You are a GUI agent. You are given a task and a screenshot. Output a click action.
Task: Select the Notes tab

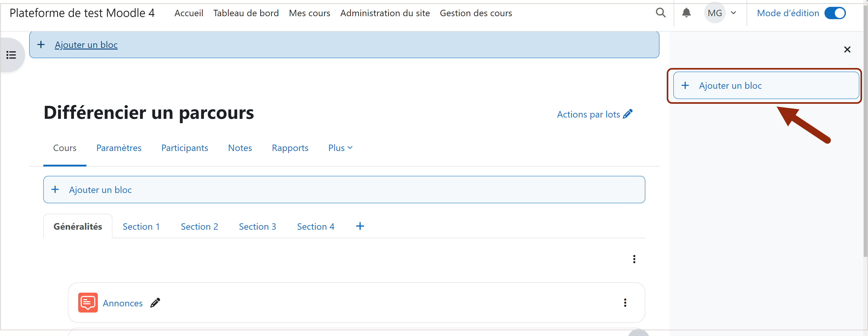click(240, 148)
